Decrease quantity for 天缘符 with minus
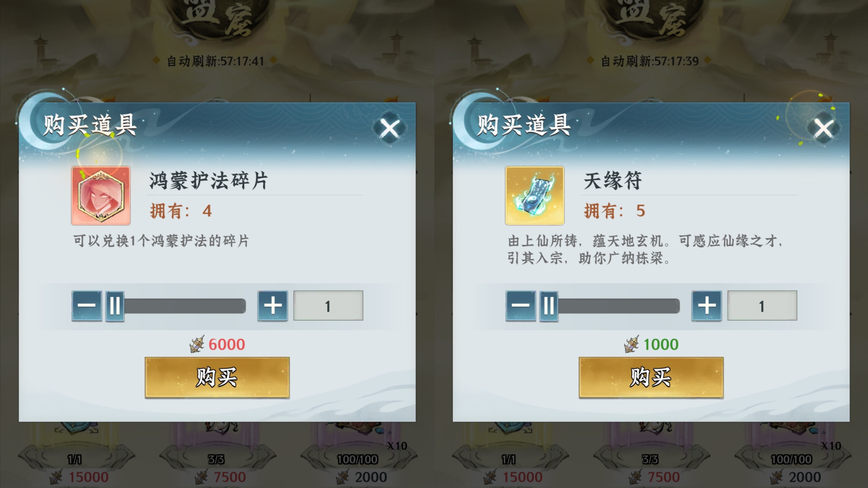868x488 pixels. 521,306
